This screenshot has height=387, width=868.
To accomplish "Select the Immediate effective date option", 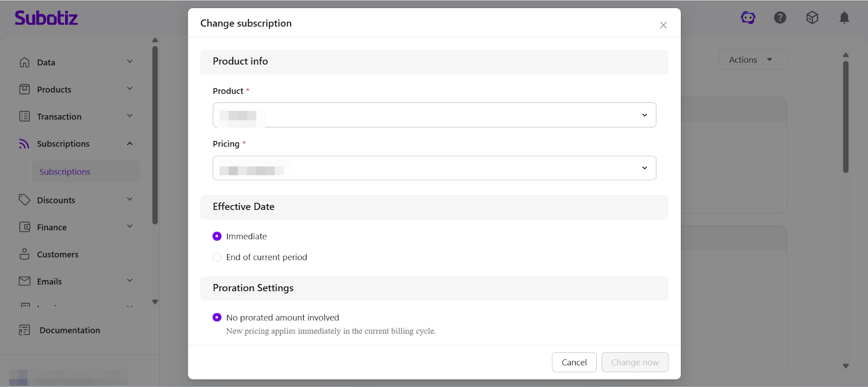I will coord(217,236).
